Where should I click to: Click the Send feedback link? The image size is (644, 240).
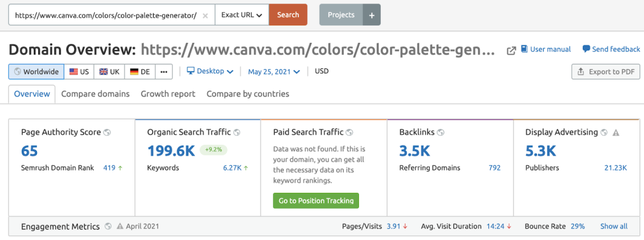611,49
